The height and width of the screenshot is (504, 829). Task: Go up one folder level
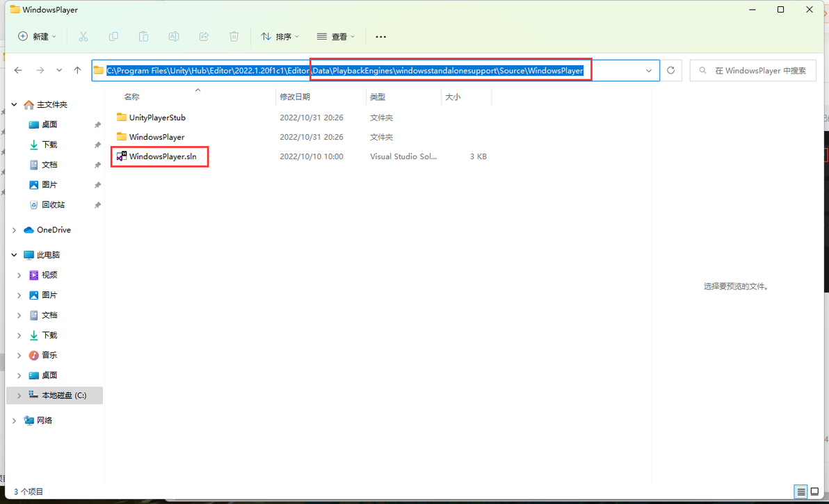click(x=78, y=70)
